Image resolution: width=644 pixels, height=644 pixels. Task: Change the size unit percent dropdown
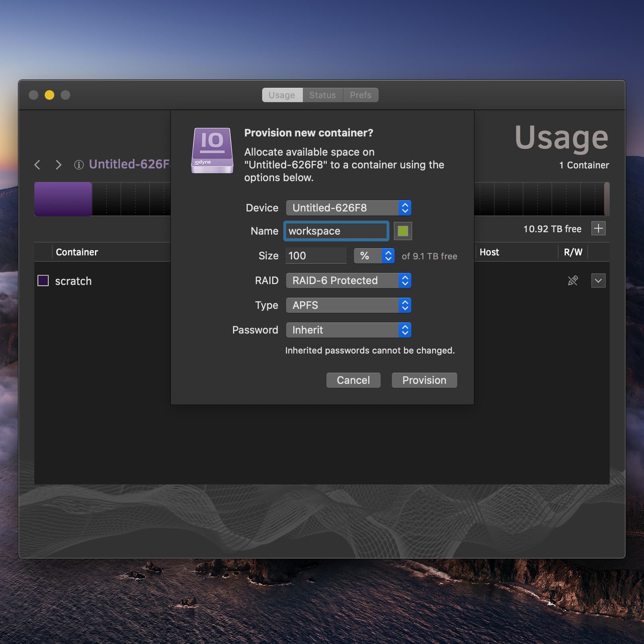[374, 256]
